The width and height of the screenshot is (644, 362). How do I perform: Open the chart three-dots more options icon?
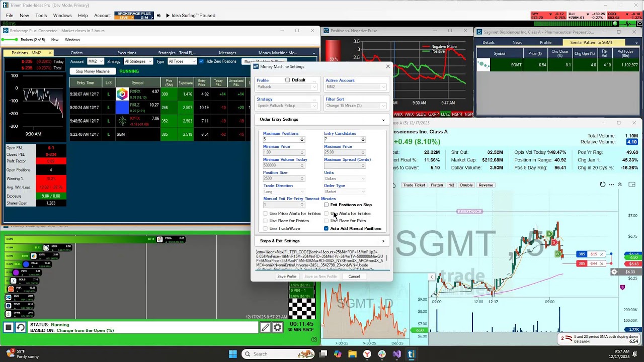tap(611, 185)
